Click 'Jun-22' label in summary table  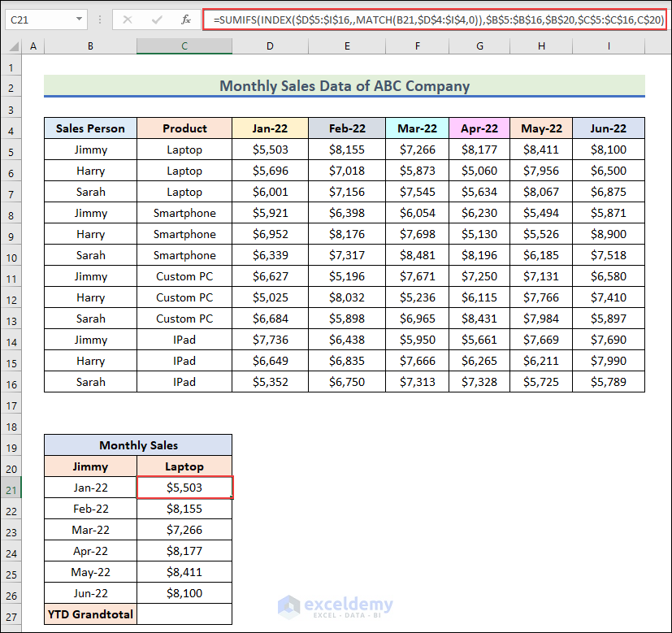(x=90, y=593)
